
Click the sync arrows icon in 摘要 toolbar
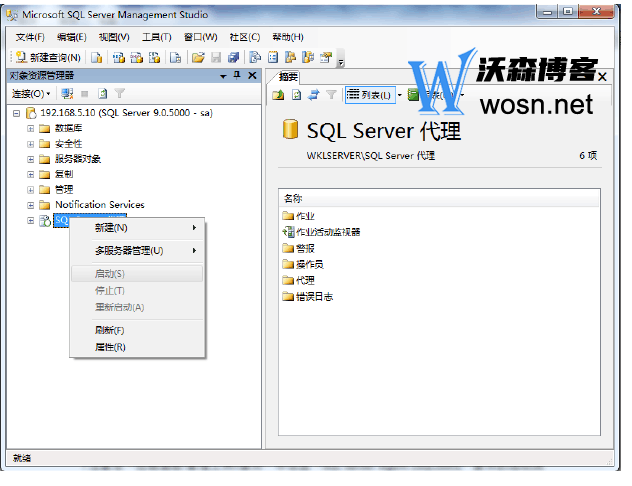click(313, 95)
